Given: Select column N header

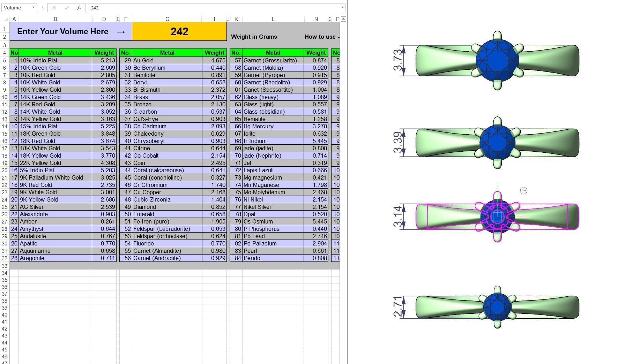Looking at the screenshot, I should (x=316, y=19).
